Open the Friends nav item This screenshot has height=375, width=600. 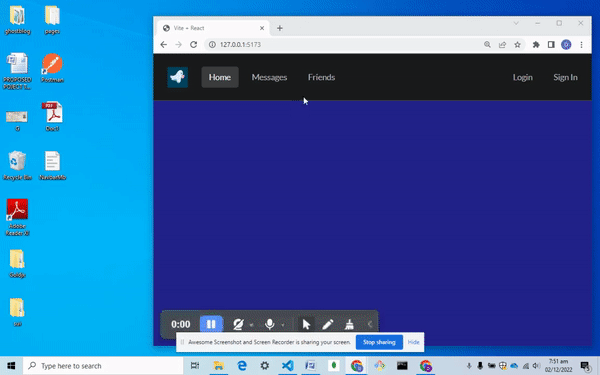pyautogui.click(x=321, y=77)
